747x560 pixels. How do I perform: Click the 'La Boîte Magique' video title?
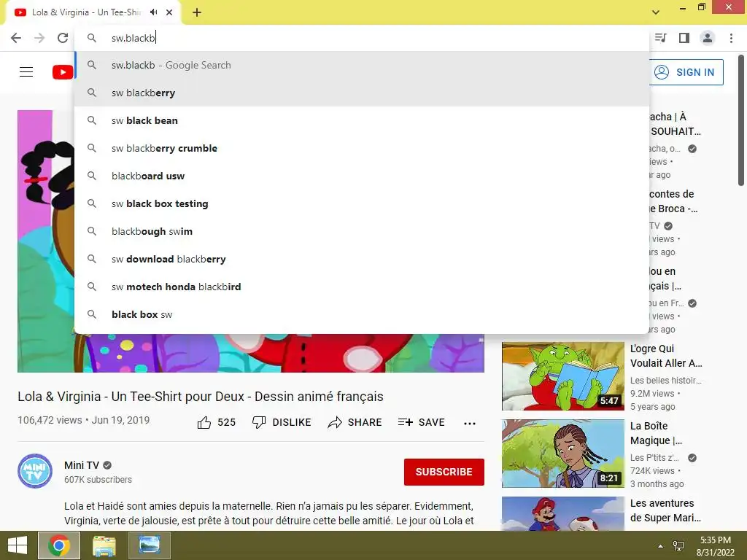coord(656,433)
